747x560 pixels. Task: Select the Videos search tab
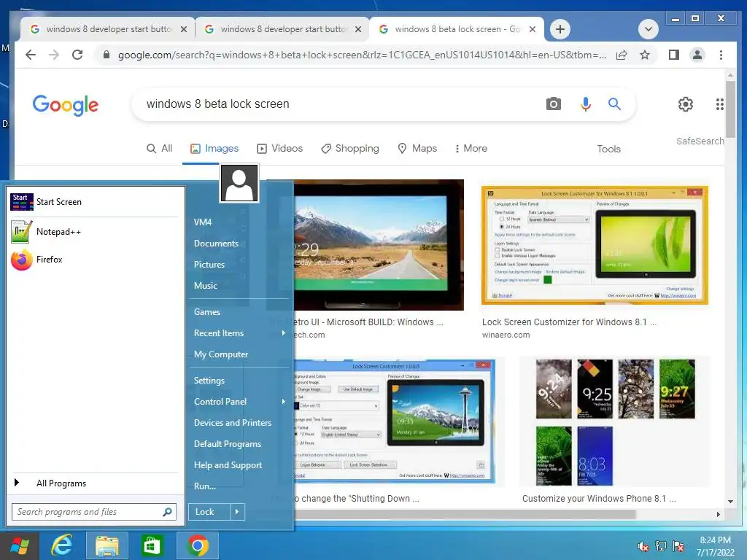(279, 149)
